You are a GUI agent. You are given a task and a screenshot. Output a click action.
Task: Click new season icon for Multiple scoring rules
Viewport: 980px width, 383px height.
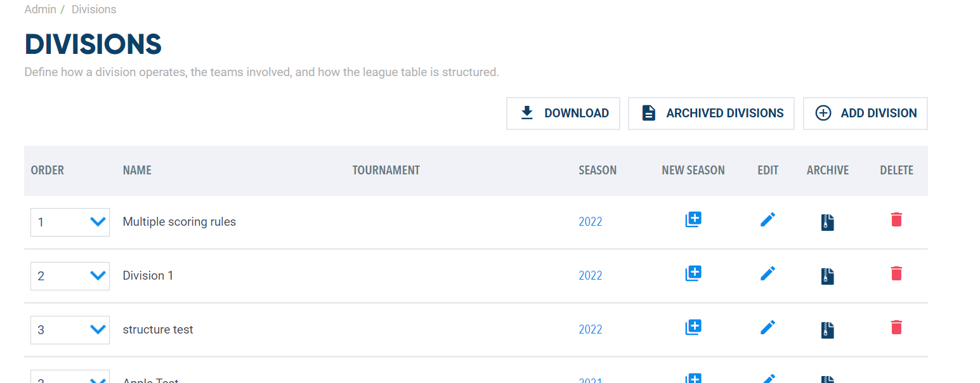pyautogui.click(x=693, y=220)
